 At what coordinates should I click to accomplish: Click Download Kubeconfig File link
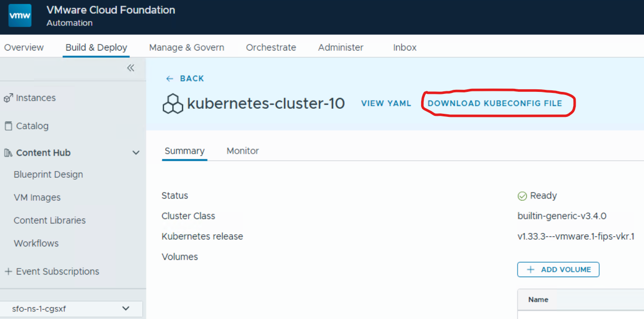click(495, 104)
